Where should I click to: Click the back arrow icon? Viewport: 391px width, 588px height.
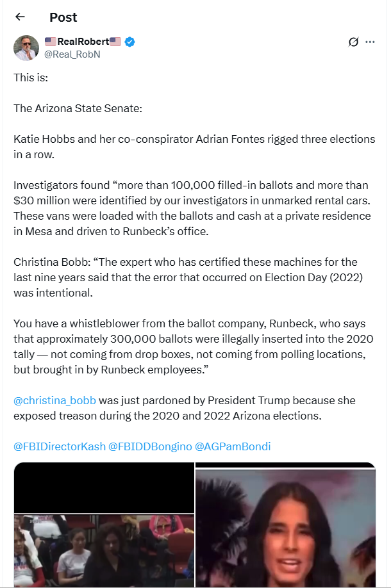tap(20, 17)
